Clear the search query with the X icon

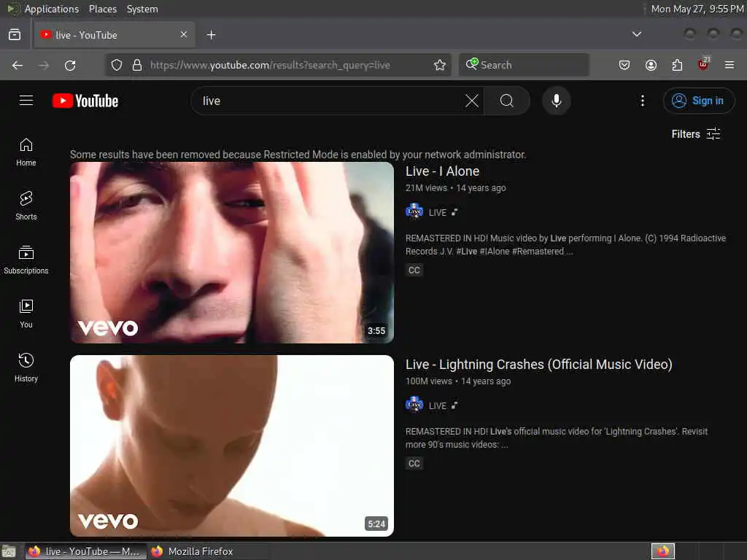coord(472,101)
